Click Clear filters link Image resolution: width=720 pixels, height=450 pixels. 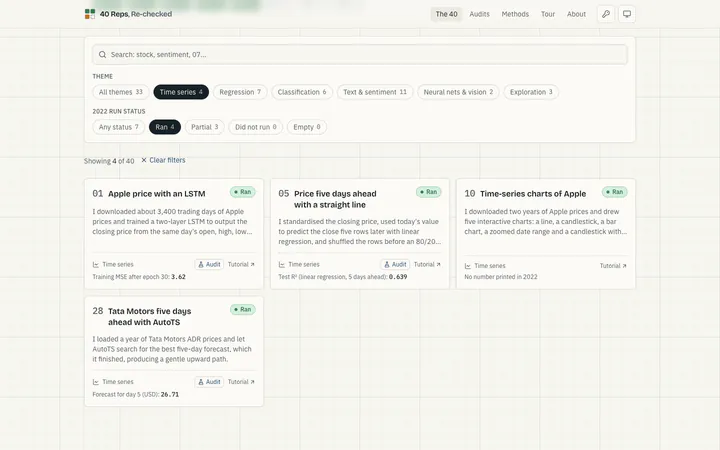[x=167, y=160]
